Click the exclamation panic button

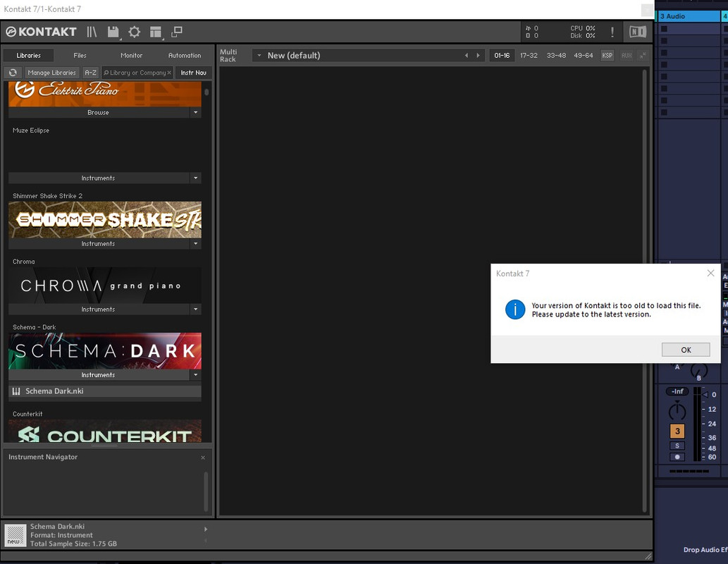pos(612,32)
